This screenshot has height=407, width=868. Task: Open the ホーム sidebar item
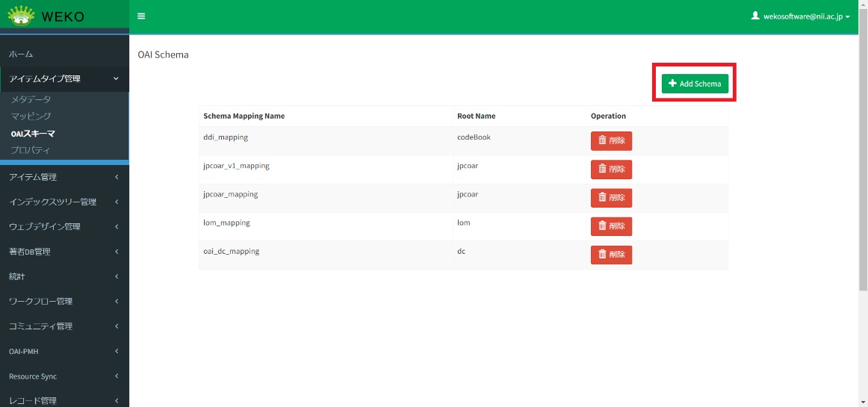(21, 54)
